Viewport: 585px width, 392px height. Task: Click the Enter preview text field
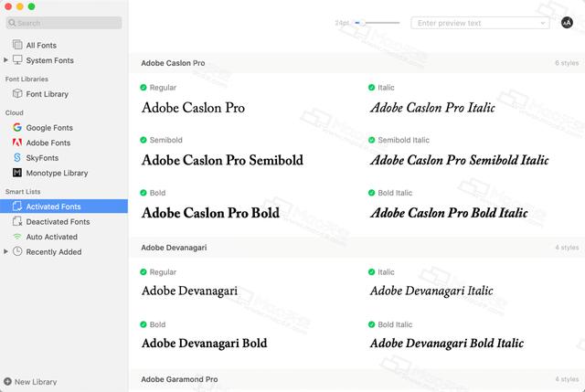pyautogui.click(x=480, y=23)
